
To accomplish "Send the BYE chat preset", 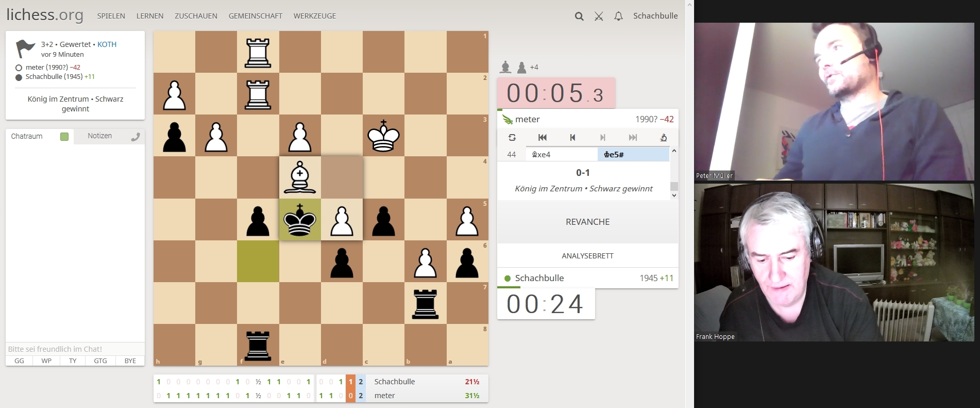I will coord(130,361).
